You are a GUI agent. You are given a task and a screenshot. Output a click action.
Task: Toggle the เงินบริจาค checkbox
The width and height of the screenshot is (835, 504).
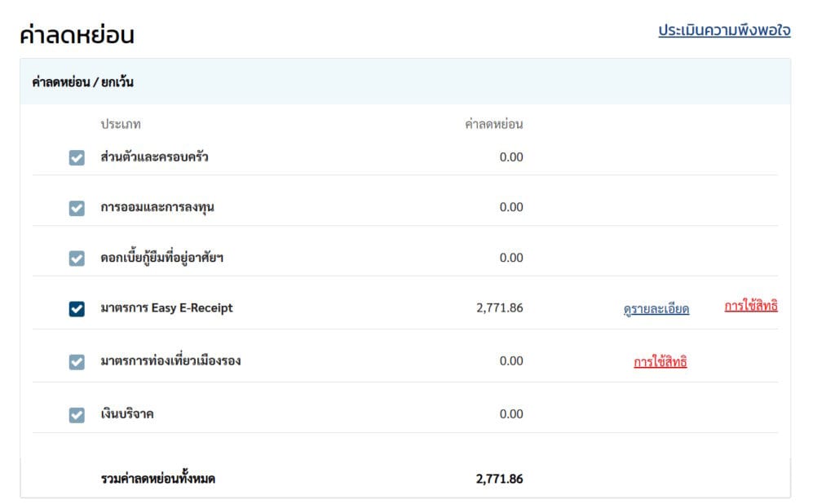pyautogui.click(x=77, y=415)
